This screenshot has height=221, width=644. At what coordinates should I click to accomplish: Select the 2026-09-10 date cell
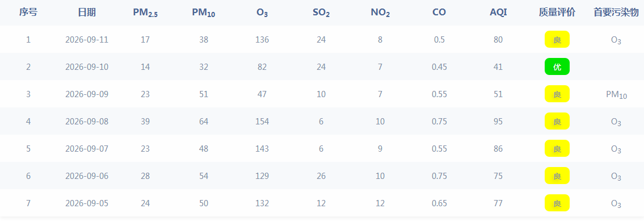point(87,66)
